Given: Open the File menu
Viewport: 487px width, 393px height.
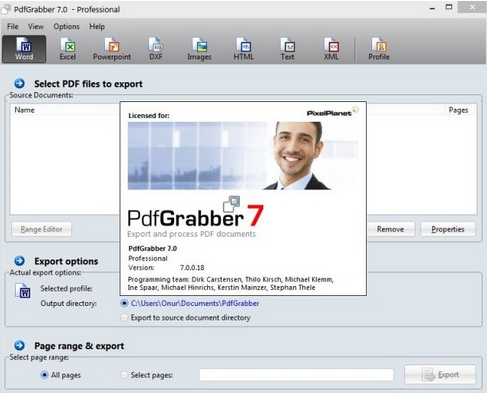Looking at the screenshot, I should click(13, 26).
